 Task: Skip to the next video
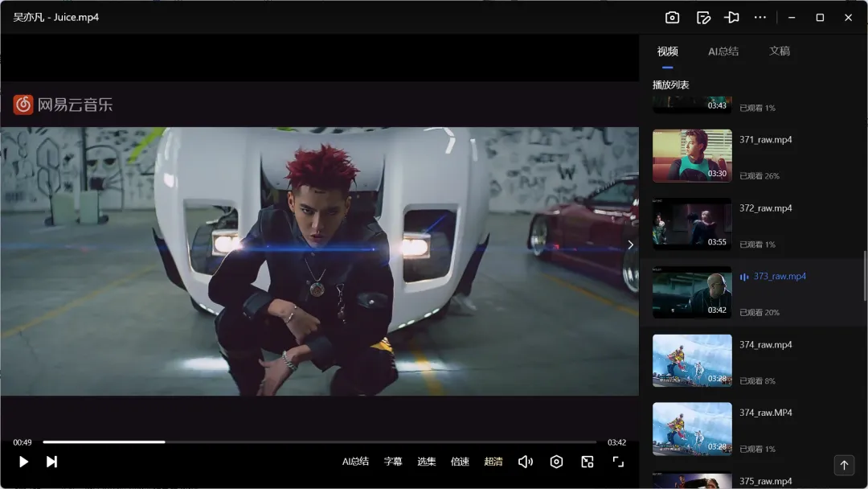point(51,462)
